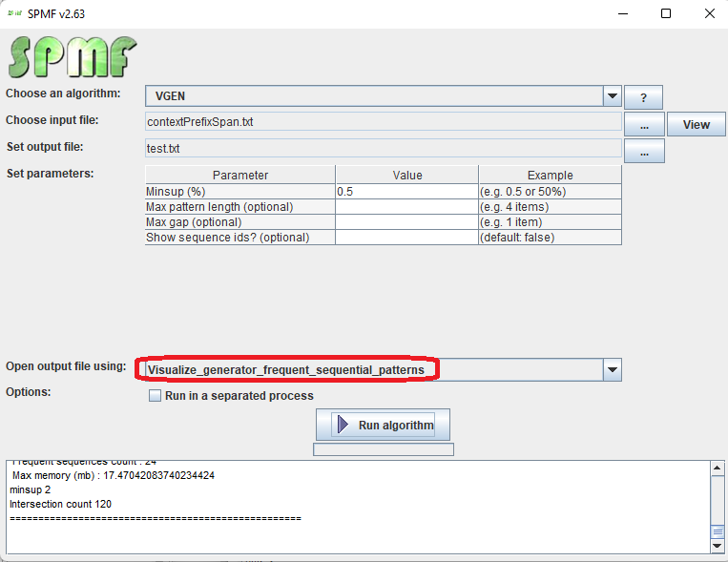Edit the Minsup (%) value cell
The image size is (728, 562).
pyautogui.click(x=406, y=192)
